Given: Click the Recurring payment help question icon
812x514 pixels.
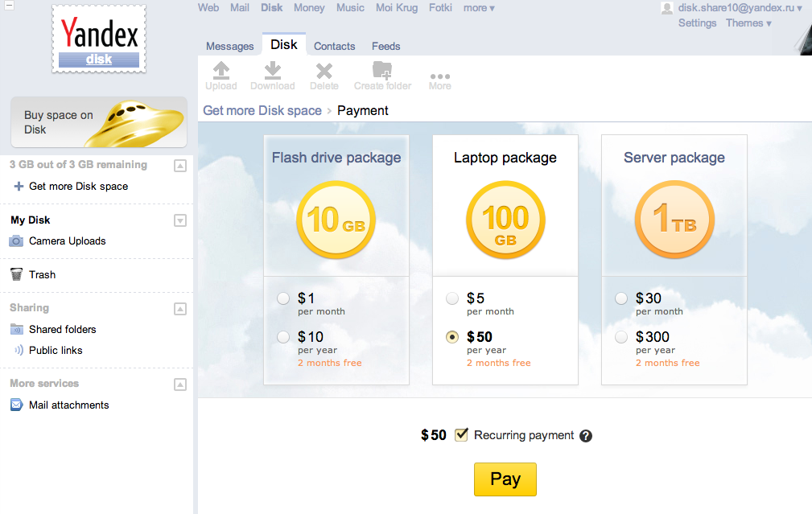Looking at the screenshot, I should point(586,436).
